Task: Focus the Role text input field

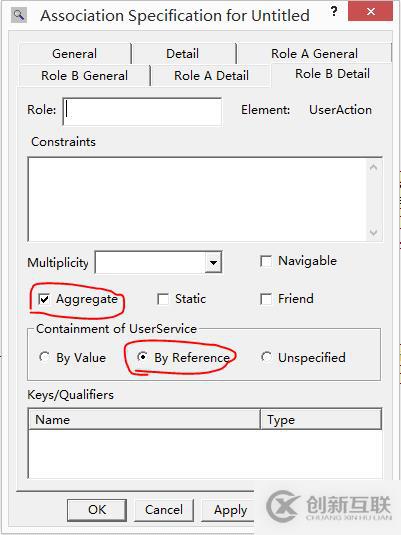Action: point(142,112)
